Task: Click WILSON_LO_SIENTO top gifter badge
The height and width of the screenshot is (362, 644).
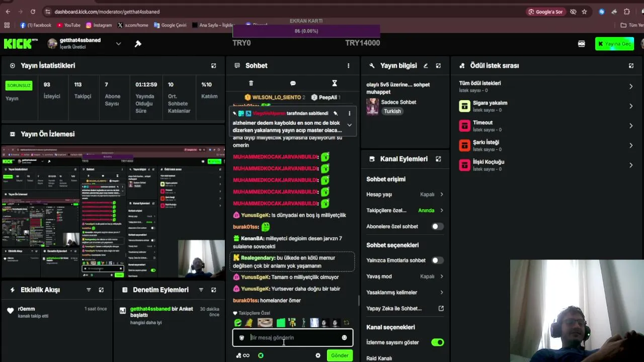Action: (275, 97)
